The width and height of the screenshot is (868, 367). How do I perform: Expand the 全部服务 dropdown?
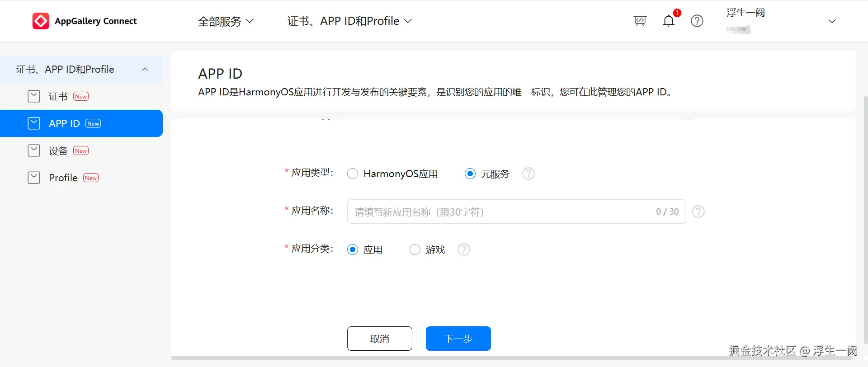pyautogui.click(x=226, y=21)
